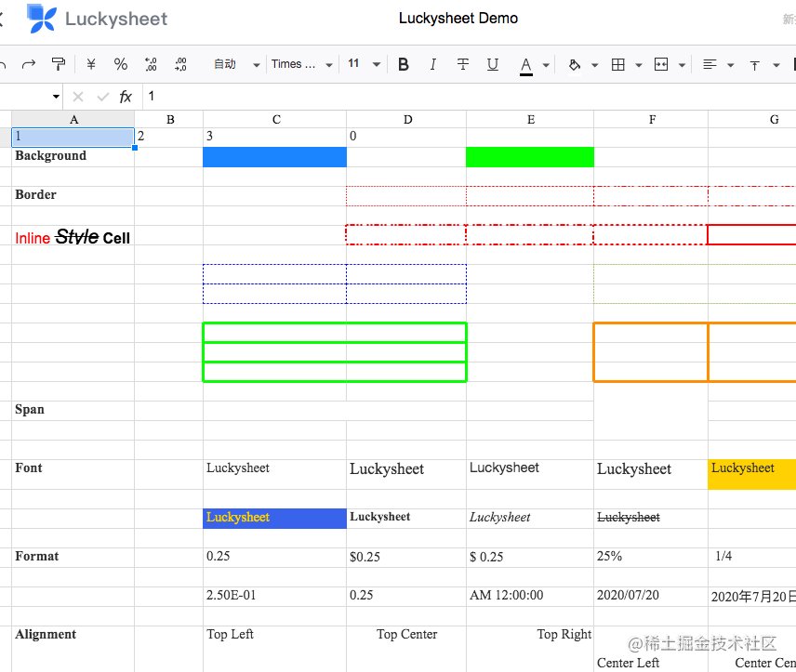Open the name box dropdown arrow
This screenshot has height=672, width=796.
56,97
